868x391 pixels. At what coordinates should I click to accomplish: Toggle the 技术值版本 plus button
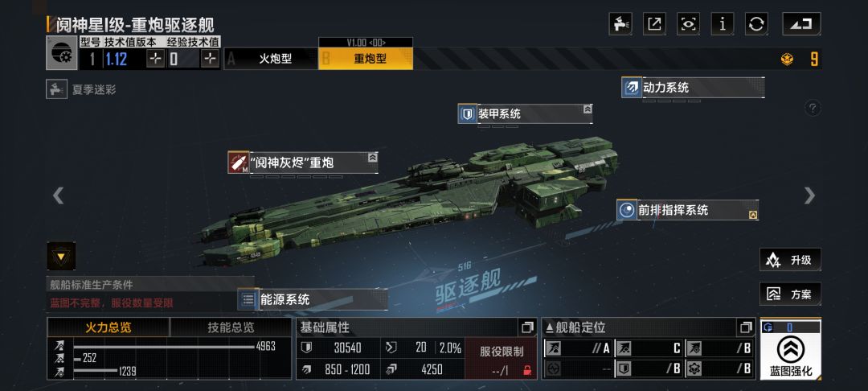tap(156, 59)
